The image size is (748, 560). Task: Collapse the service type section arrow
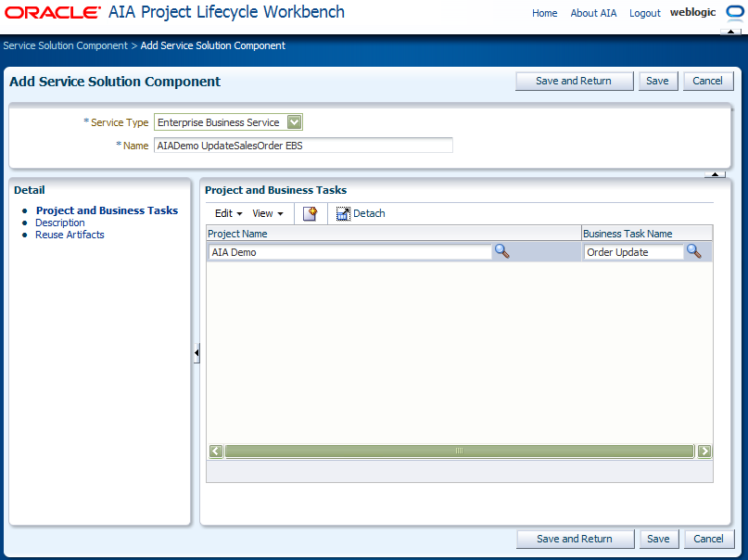[715, 174]
